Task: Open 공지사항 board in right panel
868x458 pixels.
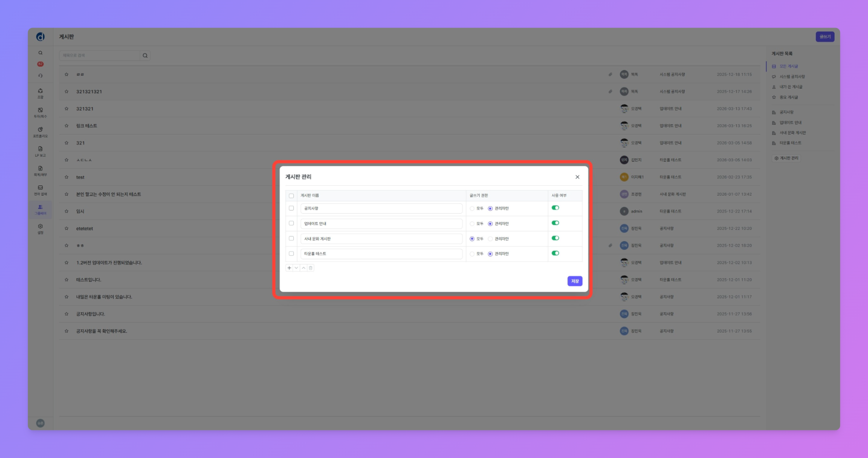Action: (786, 112)
